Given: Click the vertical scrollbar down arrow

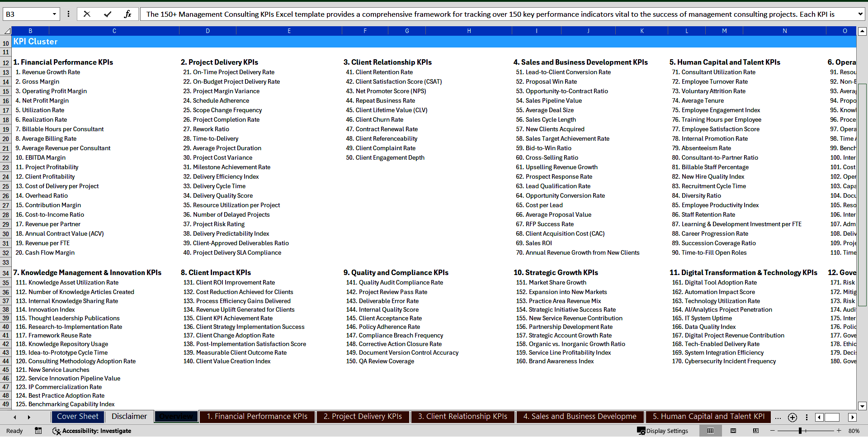Looking at the screenshot, I should pyautogui.click(x=863, y=406).
